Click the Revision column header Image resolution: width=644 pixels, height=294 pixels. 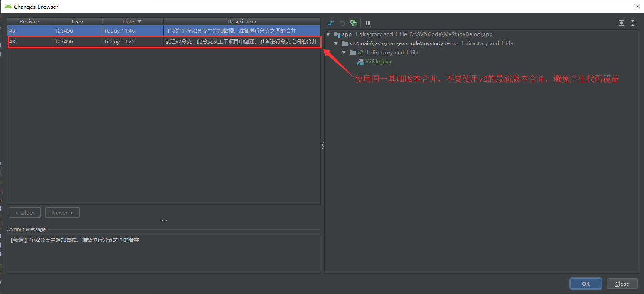30,21
